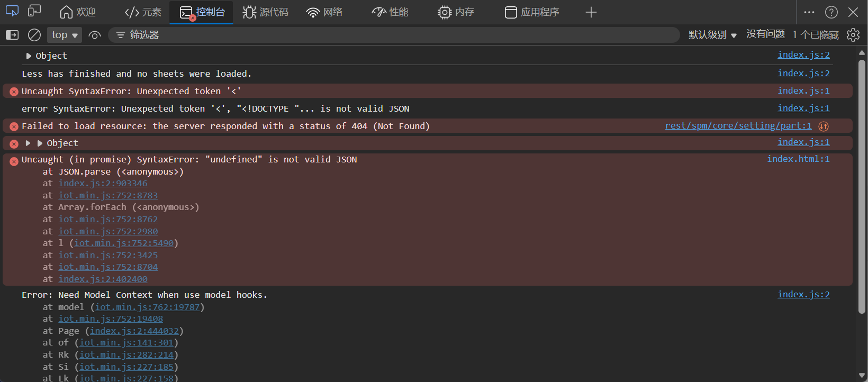The image size is (868, 382).
Task: Create live expression with eye icon
Action: pyautogui.click(x=95, y=35)
